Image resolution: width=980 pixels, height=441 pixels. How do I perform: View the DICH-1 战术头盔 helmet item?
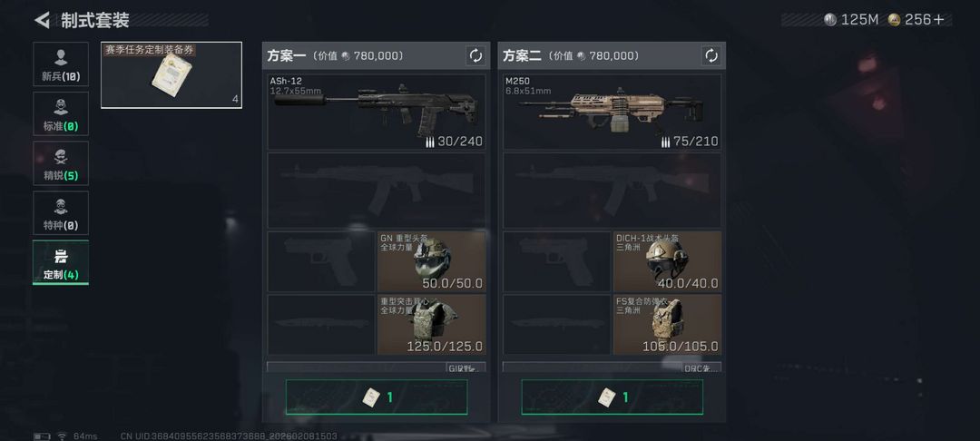coord(667,261)
